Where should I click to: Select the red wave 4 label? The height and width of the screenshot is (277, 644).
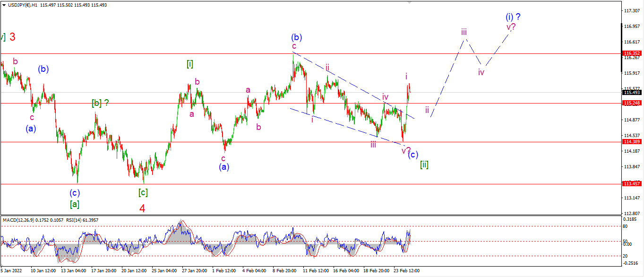(142, 208)
